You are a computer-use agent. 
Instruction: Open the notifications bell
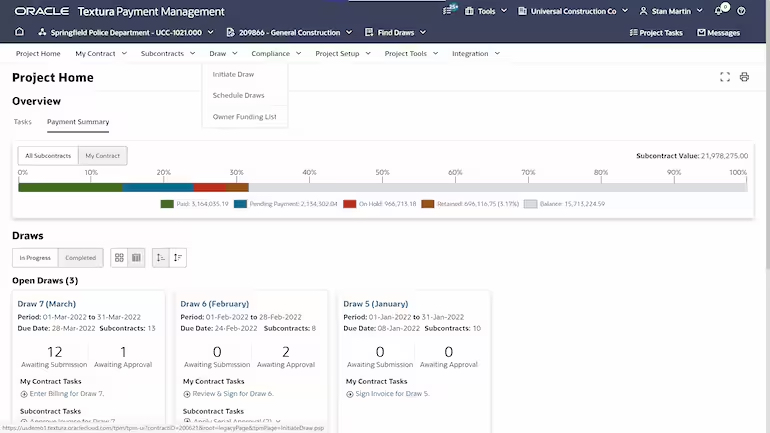[719, 11]
